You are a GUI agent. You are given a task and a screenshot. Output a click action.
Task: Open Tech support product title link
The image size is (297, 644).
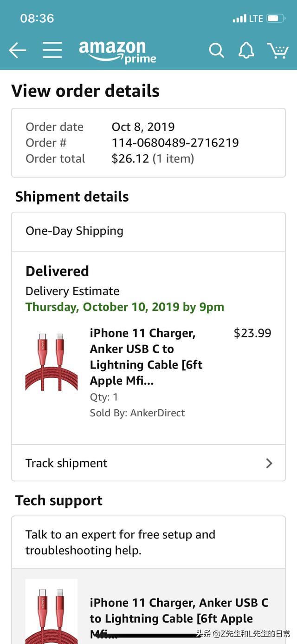point(179,611)
